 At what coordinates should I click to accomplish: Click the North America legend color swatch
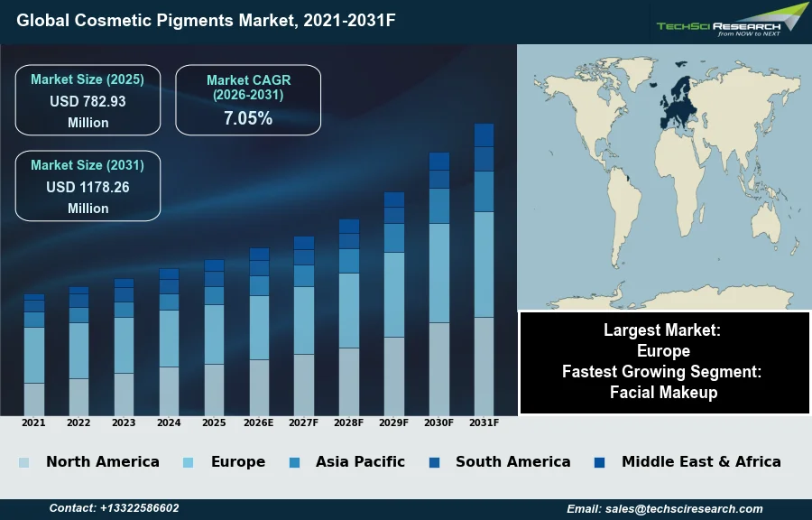click(23, 462)
